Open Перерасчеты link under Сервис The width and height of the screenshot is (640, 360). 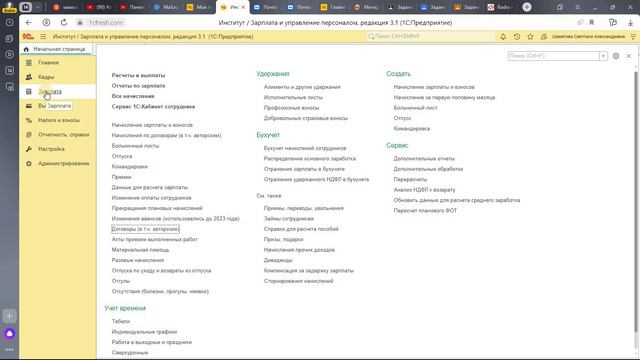[x=410, y=179]
